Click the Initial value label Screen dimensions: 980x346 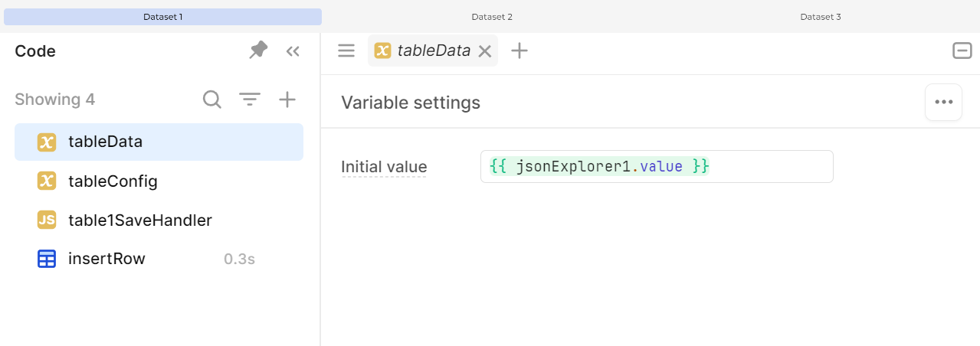384,167
